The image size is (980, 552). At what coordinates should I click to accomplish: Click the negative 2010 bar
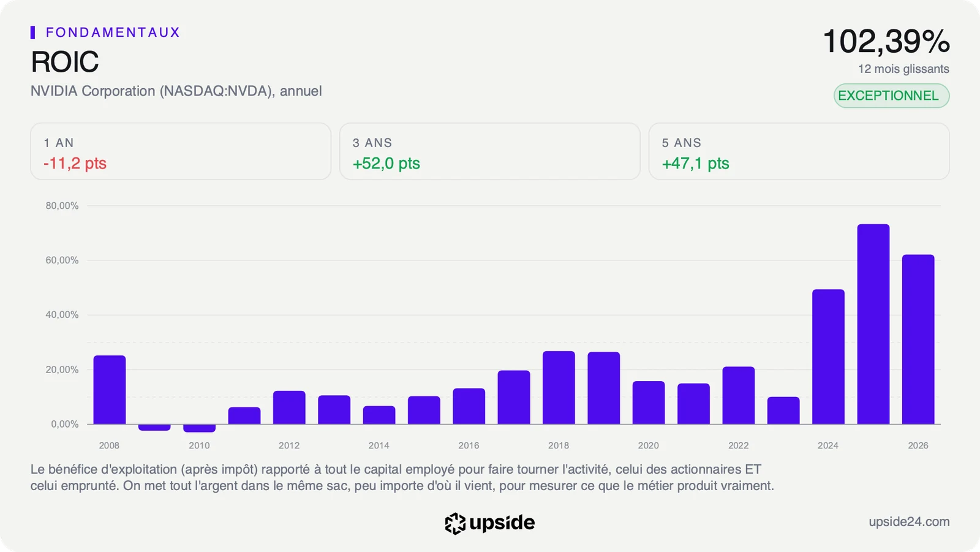pos(199,428)
